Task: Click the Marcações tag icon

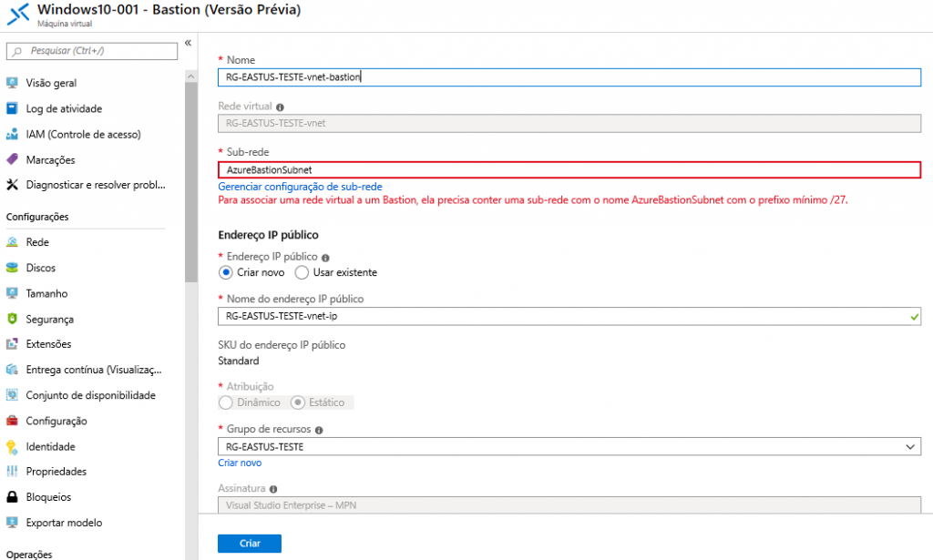Action: 12,159
